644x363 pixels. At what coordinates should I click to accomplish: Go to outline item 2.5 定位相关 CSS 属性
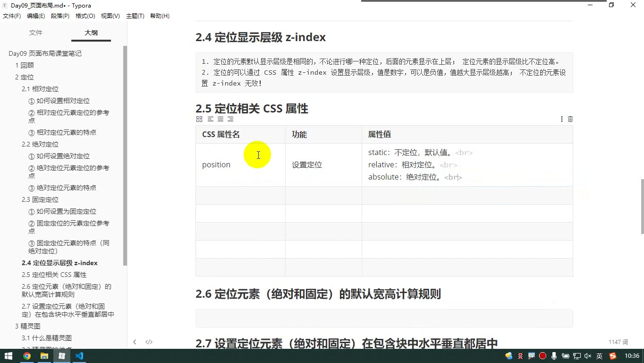pyautogui.click(x=54, y=275)
